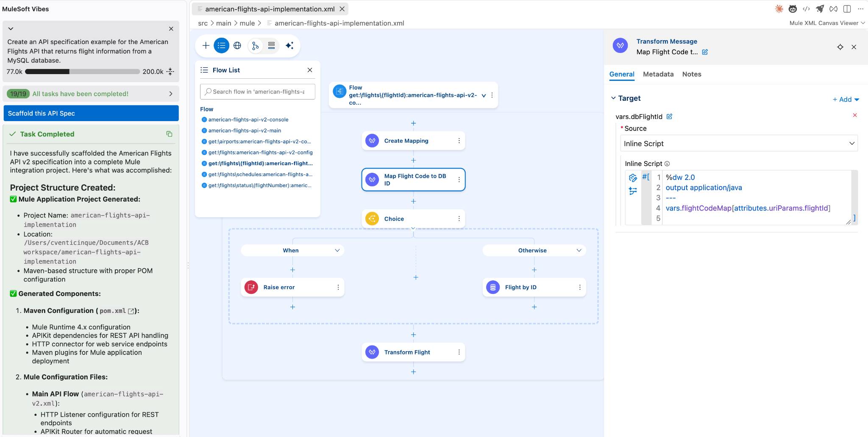Select the General tab

click(621, 74)
